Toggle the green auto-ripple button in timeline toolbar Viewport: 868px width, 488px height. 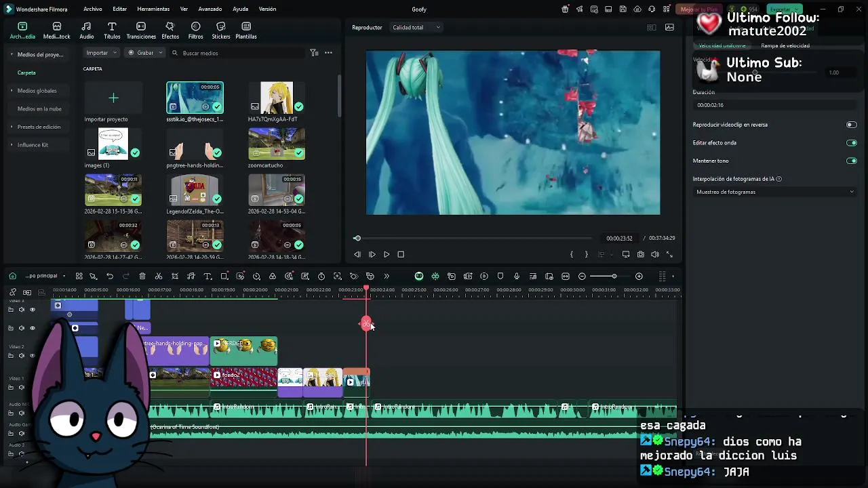419,276
